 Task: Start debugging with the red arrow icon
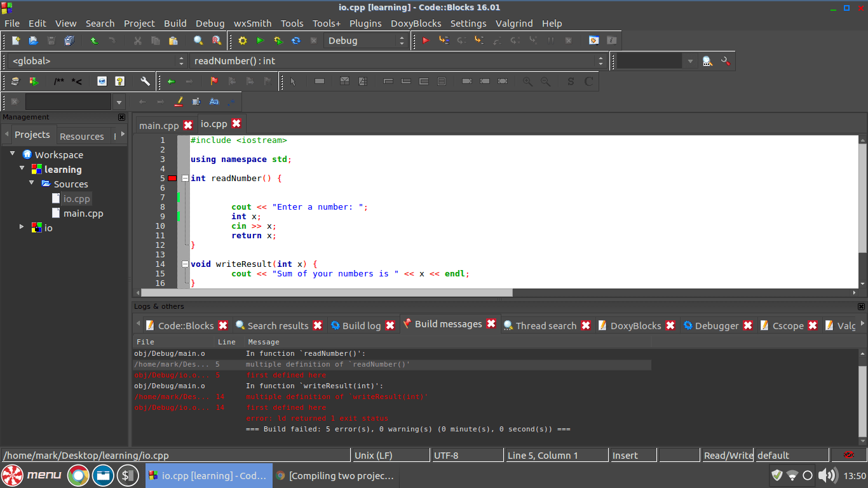coord(426,41)
